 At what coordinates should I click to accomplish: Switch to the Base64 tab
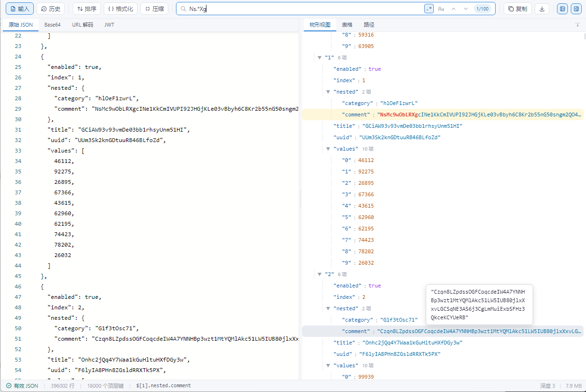[x=52, y=25]
